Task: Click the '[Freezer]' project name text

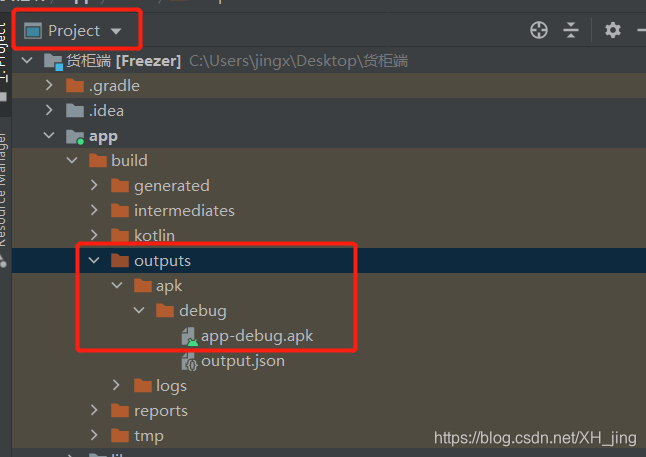Action: tap(148, 61)
